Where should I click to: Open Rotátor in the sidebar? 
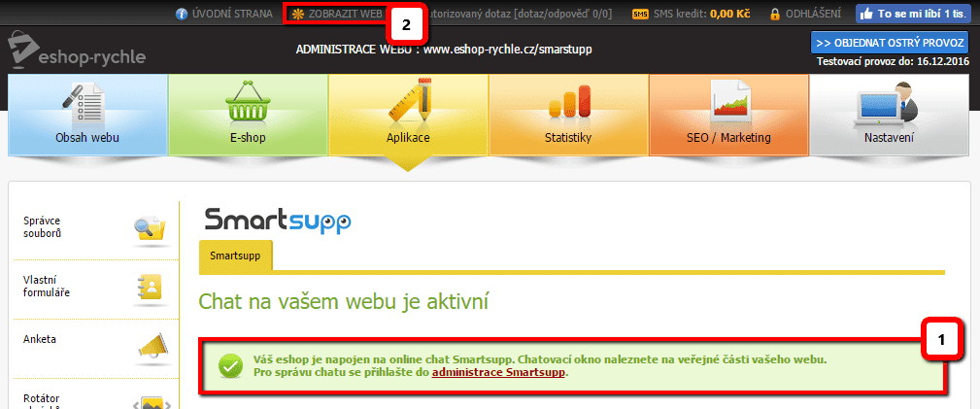click(41, 398)
